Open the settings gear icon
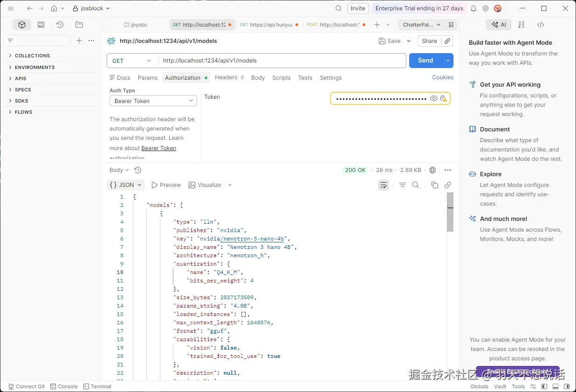Image resolution: width=576 pixels, height=392 pixels. tap(486, 8)
